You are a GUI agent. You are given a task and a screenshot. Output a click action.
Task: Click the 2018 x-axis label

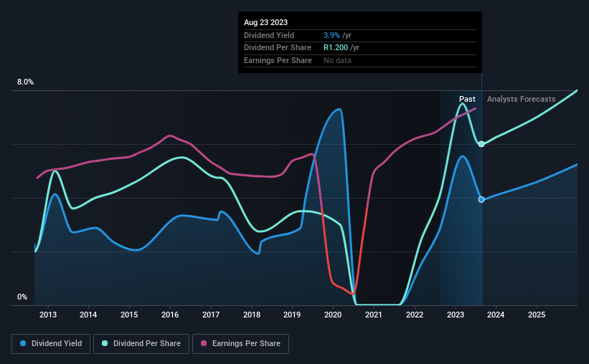[252, 315]
